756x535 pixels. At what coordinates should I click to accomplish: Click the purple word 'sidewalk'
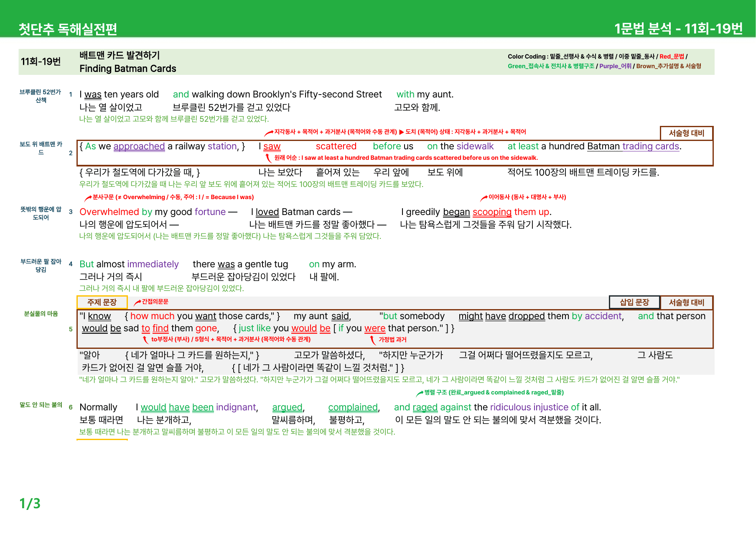click(x=475, y=146)
